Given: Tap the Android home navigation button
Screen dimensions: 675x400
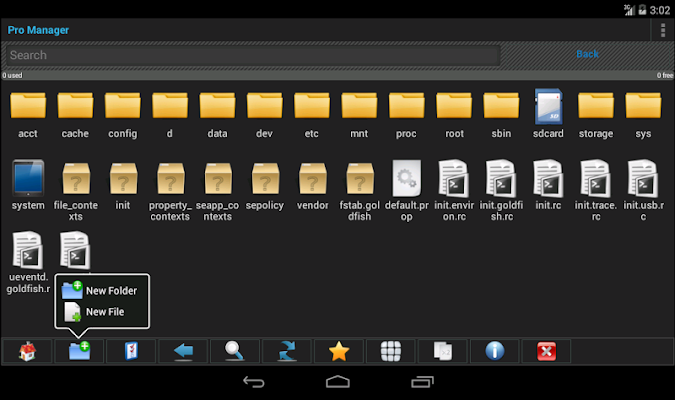Looking at the screenshot, I should [x=338, y=382].
